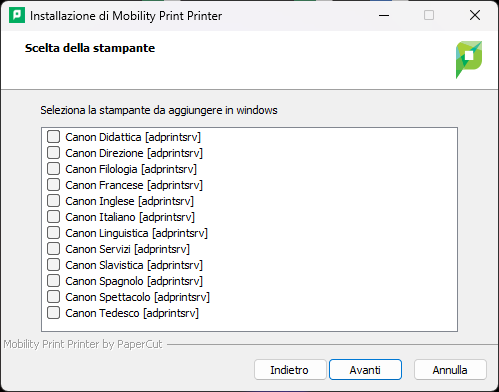The height and width of the screenshot is (392, 499).
Task: Click the Canon Italiano [adprintsrv] label
Action: 130,217
